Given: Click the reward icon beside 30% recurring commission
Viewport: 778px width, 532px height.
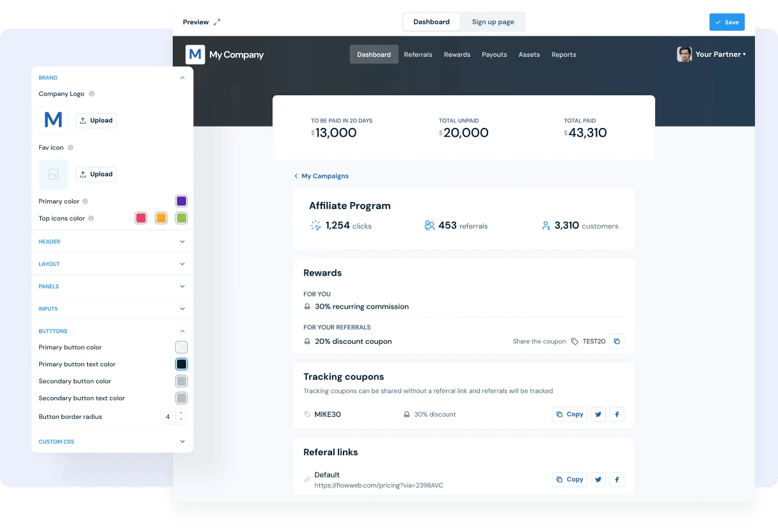Looking at the screenshot, I should pos(307,307).
